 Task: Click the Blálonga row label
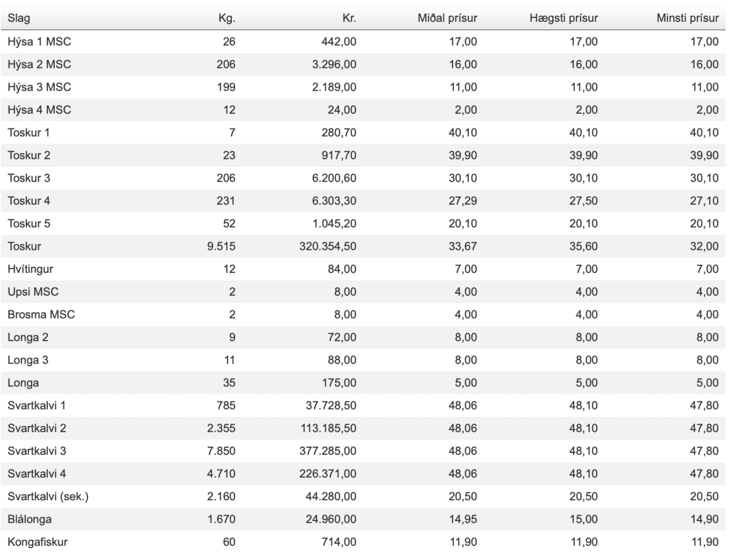(29, 519)
